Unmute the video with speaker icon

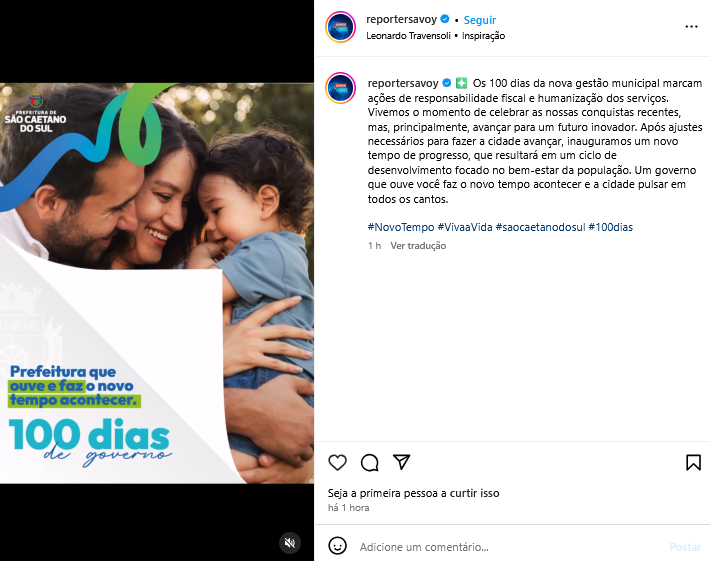tap(290, 542)
